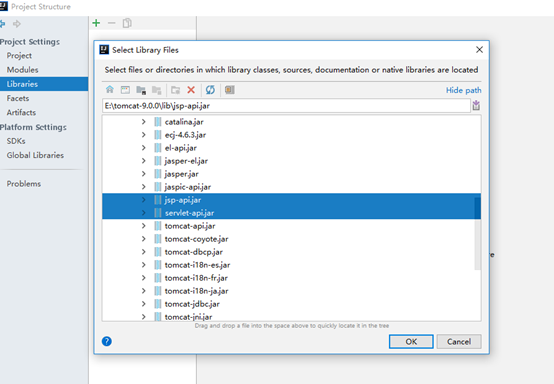Open the path history icon beside path field
554x384 pixels.
coord(476,105)
